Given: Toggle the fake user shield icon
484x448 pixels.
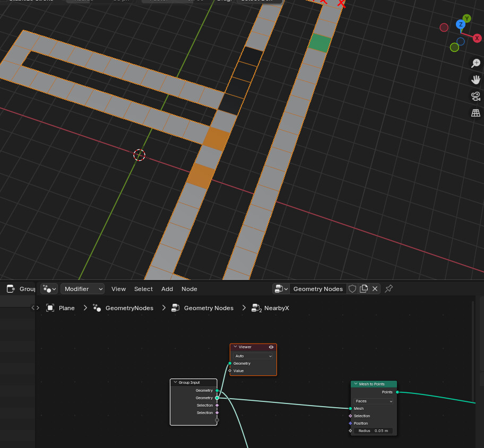Looking at the screenshot, I should click(x=352, y=289).
